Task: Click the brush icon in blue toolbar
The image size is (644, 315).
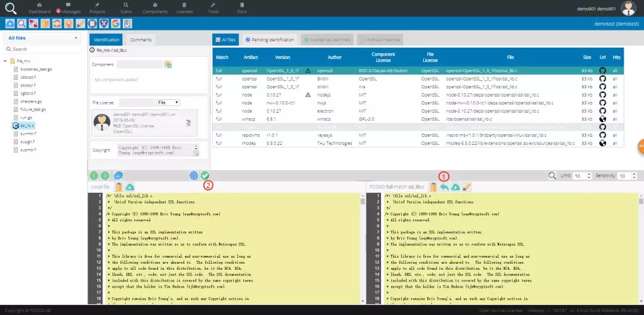Action: pyautogui.click(x=81, y=23)
